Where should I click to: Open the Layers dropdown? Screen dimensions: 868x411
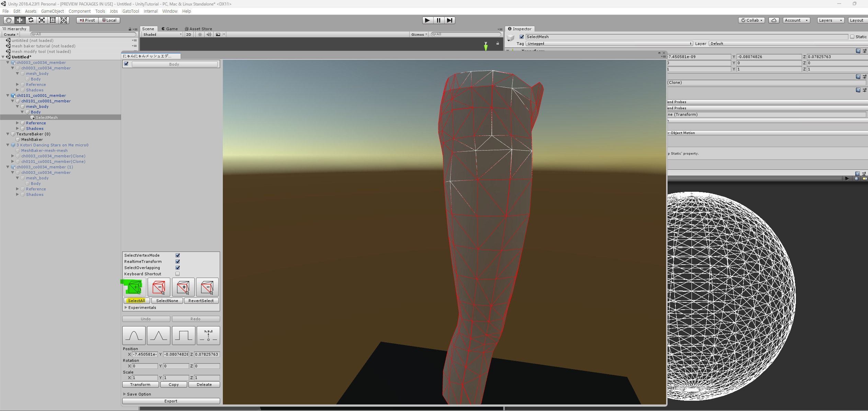click(830, 20)
